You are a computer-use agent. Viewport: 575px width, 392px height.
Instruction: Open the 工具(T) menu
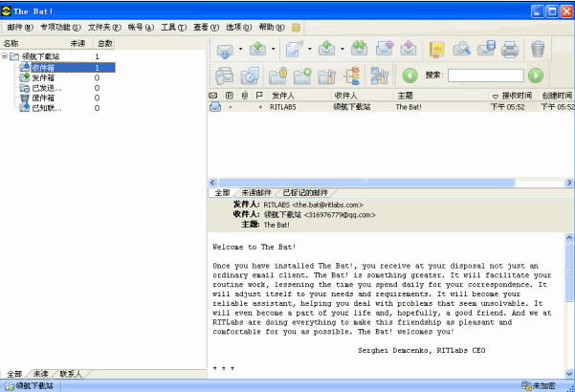(x=174, y=27)
